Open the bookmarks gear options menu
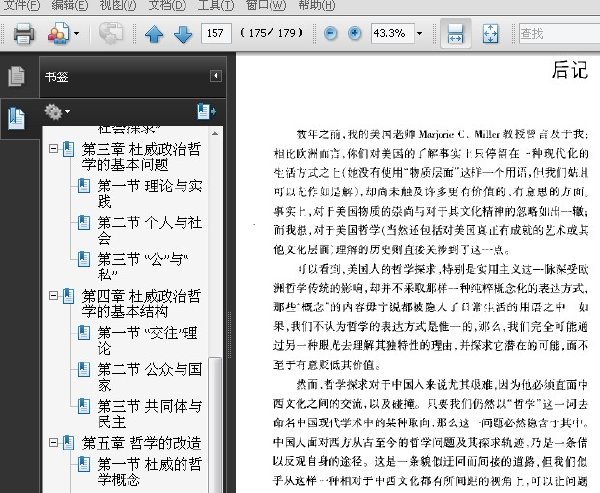 point(57,112)
